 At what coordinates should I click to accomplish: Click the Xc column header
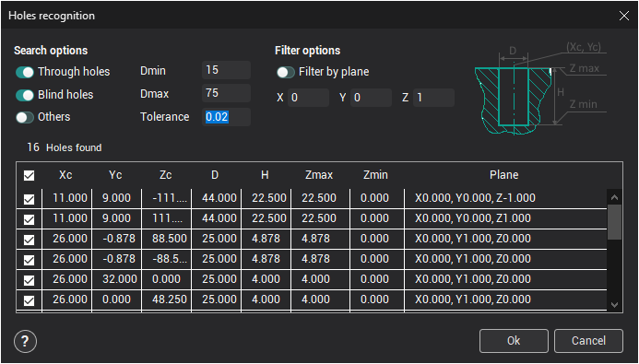click(x=65, y=175)
